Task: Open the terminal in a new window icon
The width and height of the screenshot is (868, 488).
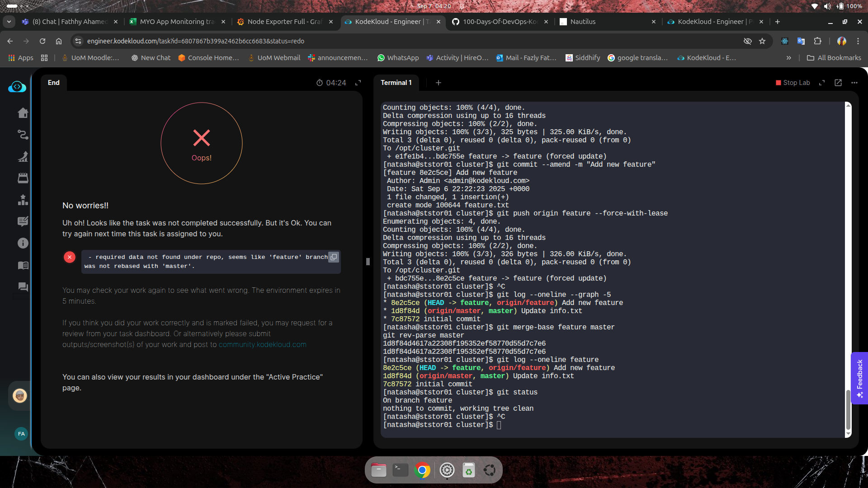Action: [838, 83]
